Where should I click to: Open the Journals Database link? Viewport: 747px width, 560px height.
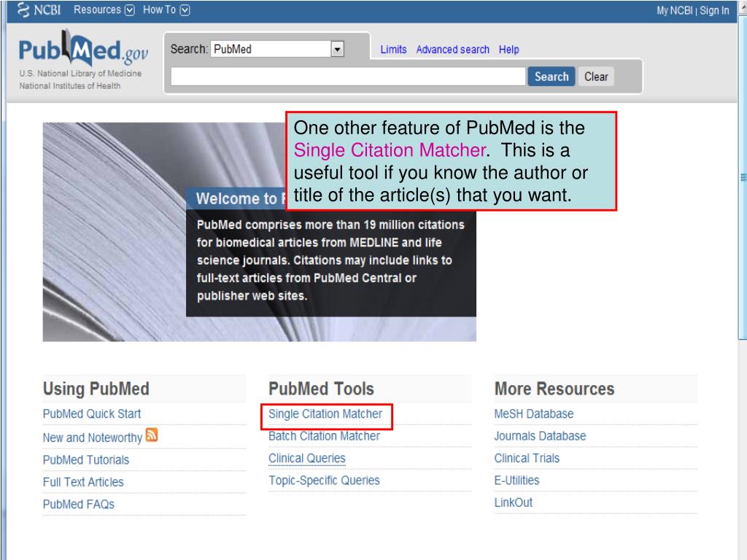(x=540, y=436)
